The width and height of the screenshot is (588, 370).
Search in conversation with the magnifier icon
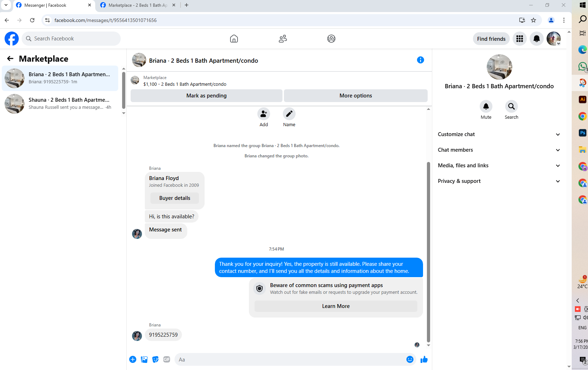tap(512, 106)
